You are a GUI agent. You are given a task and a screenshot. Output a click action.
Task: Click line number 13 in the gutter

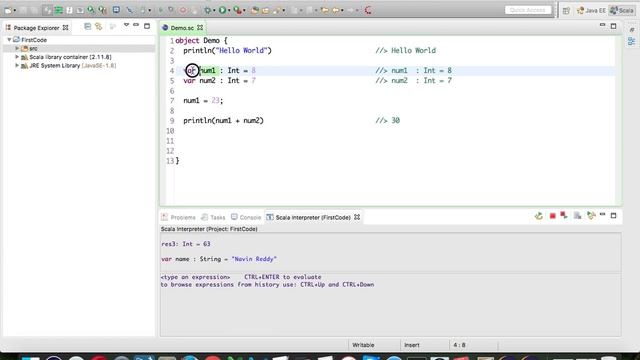tap(170, 161)
